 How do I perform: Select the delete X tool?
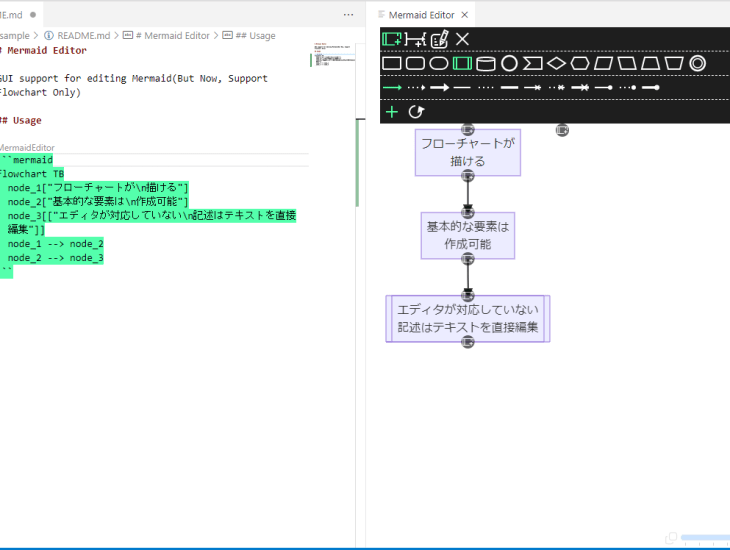(x=462, y=39)
